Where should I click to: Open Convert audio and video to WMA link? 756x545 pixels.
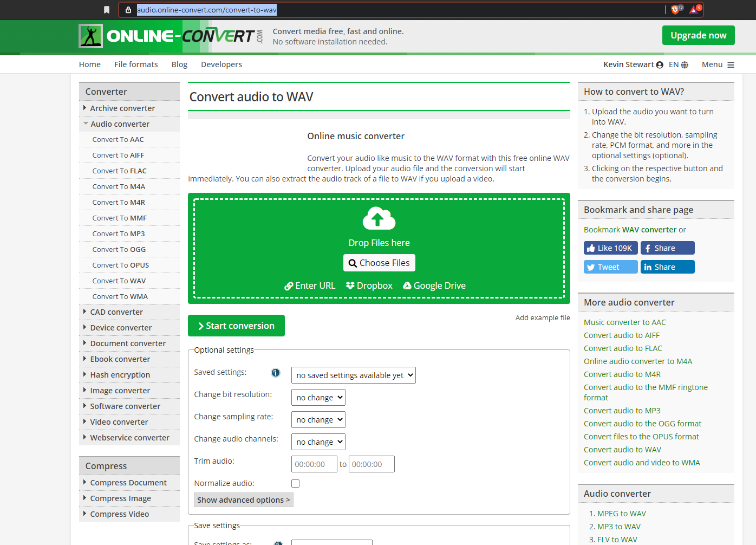pos(642,463)
